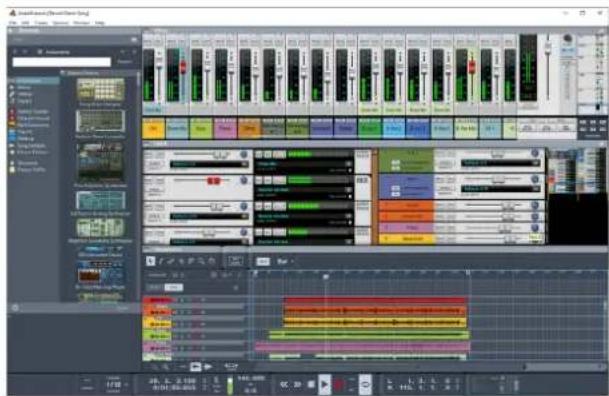The width and height of the screenshot is (609, 396).
Task: Select the Mute tool in sequencer toolbar
Action: click(x=191, y=261)
